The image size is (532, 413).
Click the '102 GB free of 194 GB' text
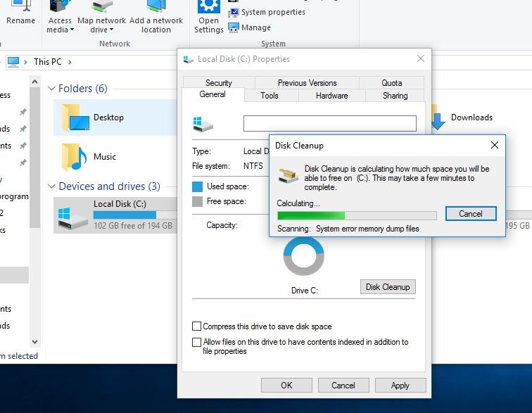pyautogui.click(x=133, y=226)
